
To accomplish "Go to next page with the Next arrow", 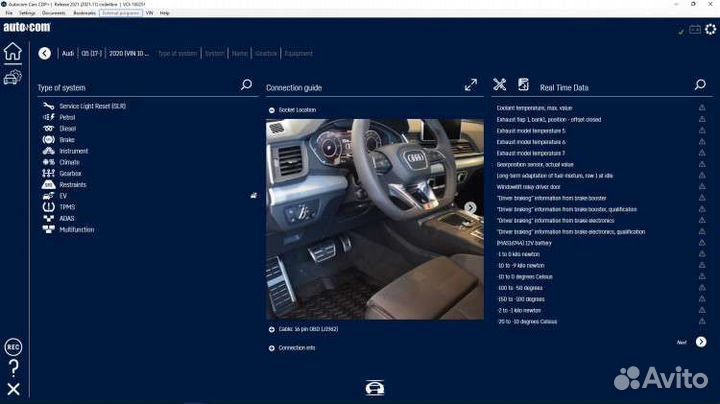I will click(x=701, y=342).
